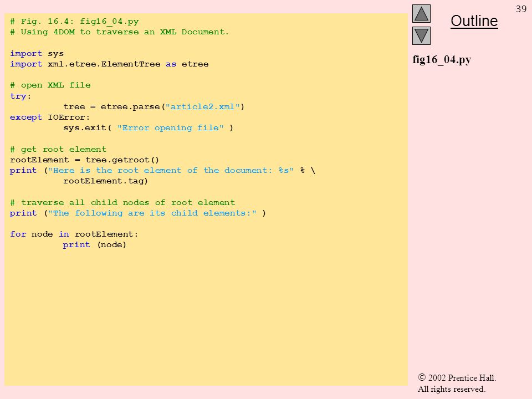Screen dimensions: 532x399
Task: Open the Outline link
Action: click(x=474, y=21)
